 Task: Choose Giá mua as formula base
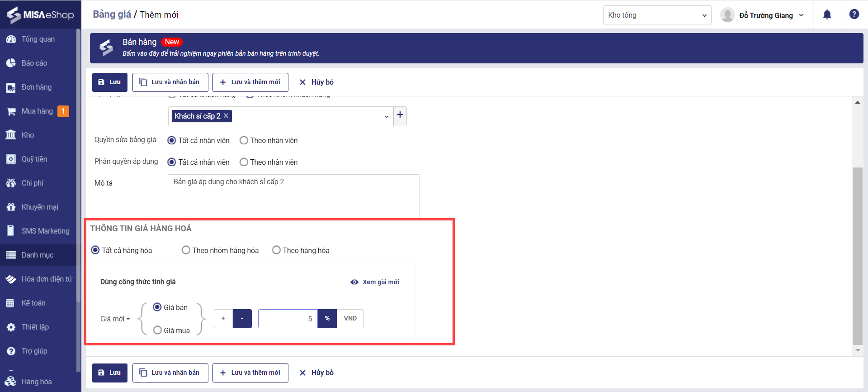coord(157,330)
